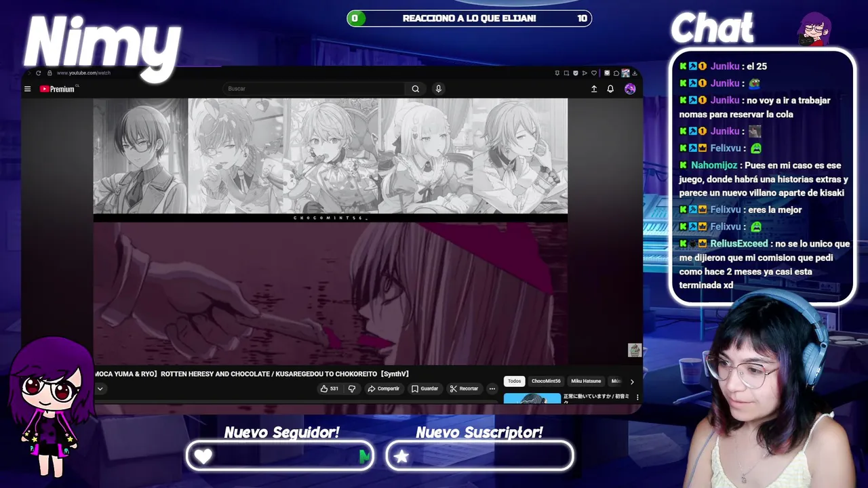Like the video with 531 likes

coord(330,388)
